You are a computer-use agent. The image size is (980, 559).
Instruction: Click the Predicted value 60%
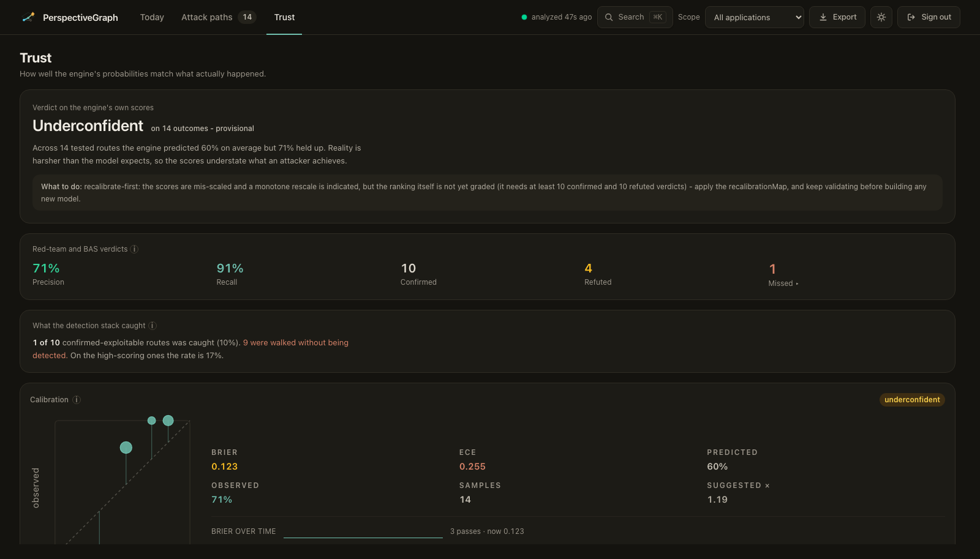pyautogui.click(x=717, y=467)
